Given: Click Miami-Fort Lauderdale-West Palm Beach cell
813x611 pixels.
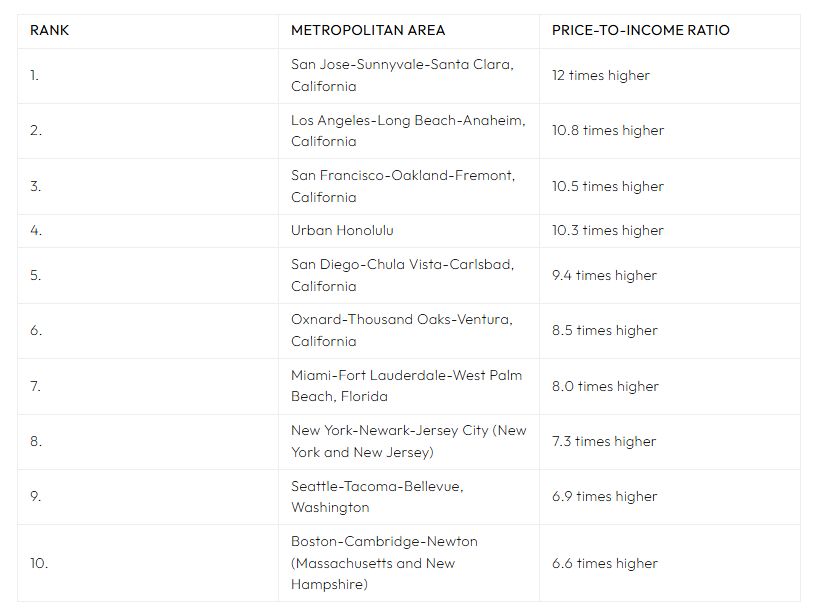Looking at the screenshot, I should tap(409, 386).
